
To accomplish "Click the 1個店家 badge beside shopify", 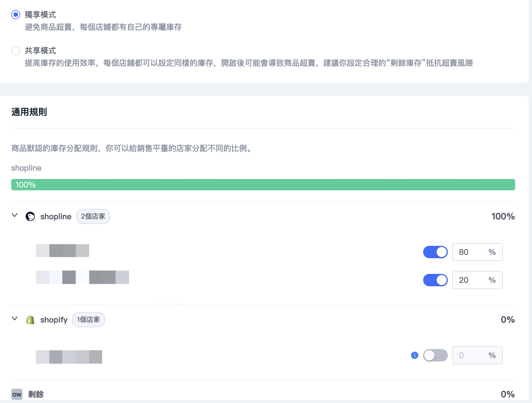I will 88,320.
